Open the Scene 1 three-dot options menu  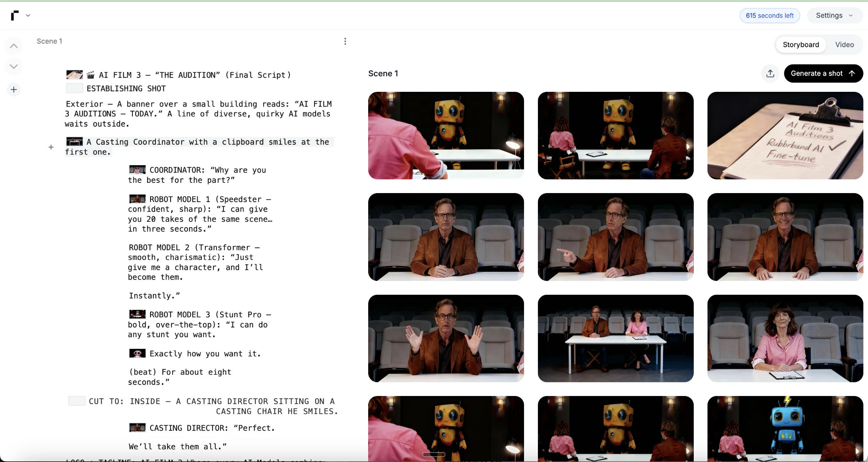coord(345,41)
